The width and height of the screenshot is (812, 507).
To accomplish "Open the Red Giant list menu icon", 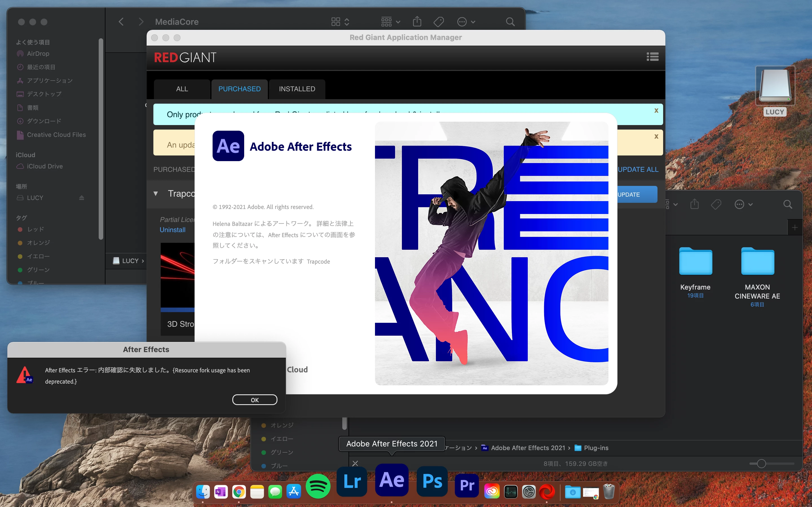I will (652, 57).
